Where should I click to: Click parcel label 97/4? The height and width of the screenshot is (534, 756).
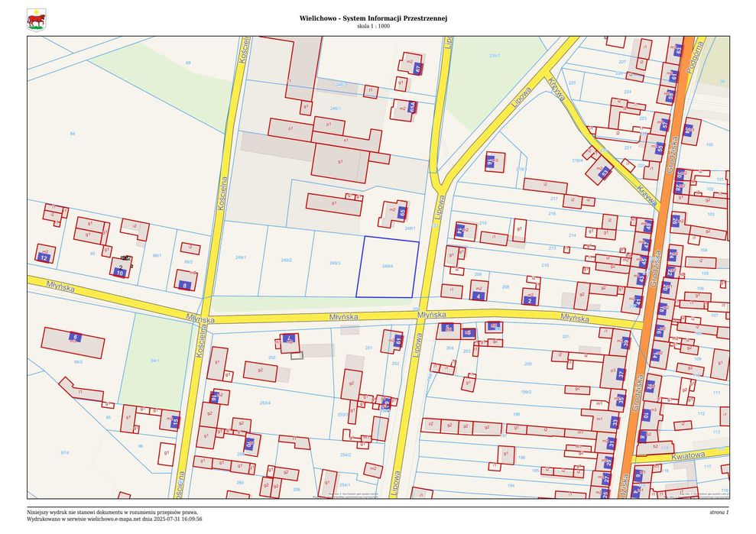65,453
